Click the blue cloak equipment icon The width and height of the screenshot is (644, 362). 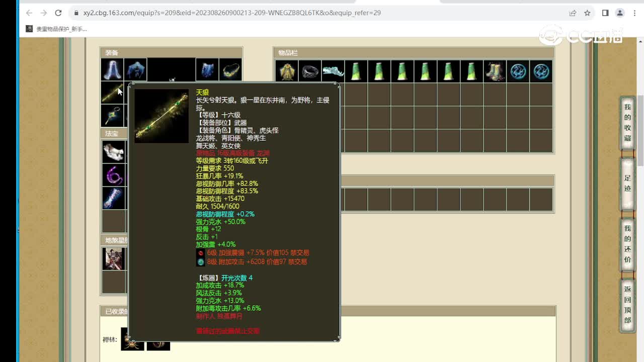(135, 69)
